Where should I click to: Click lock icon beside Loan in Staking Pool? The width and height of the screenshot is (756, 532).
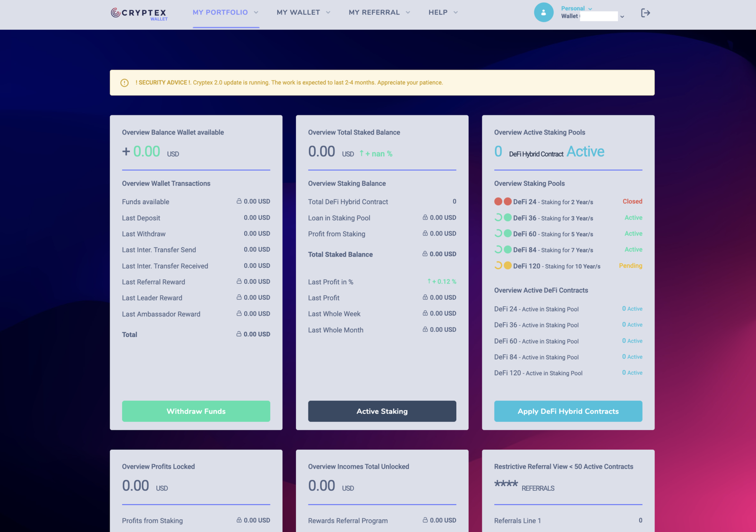[425, 217]
